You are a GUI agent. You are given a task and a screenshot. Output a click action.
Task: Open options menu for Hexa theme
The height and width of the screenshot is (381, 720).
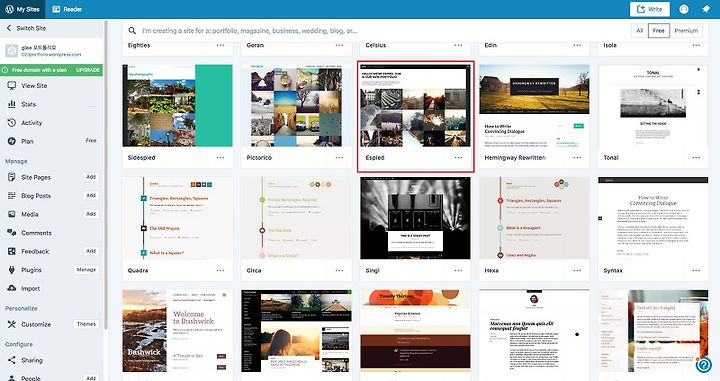(x=577, y=270)
